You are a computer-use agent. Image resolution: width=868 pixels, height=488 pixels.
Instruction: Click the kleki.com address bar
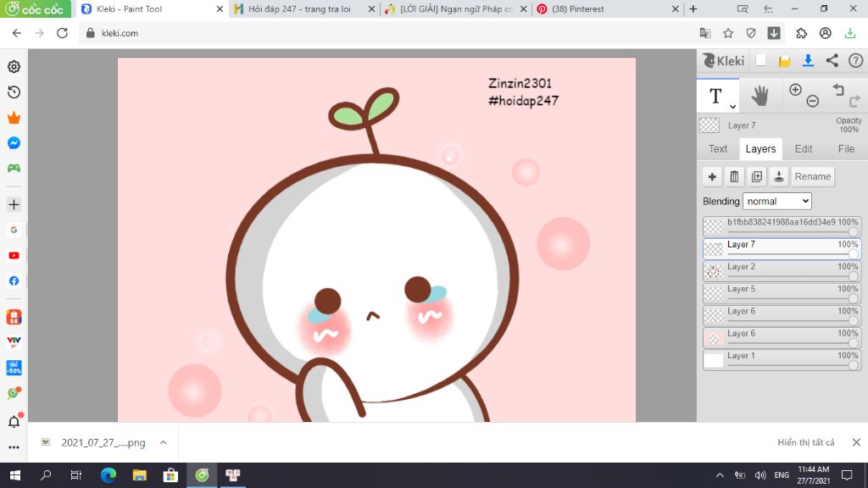coord(387,33)
